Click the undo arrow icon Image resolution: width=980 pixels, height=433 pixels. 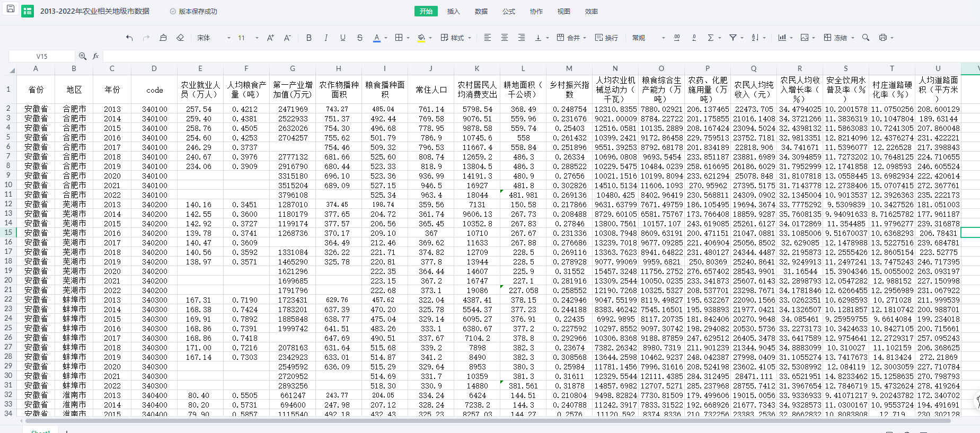tap(129, 38)
